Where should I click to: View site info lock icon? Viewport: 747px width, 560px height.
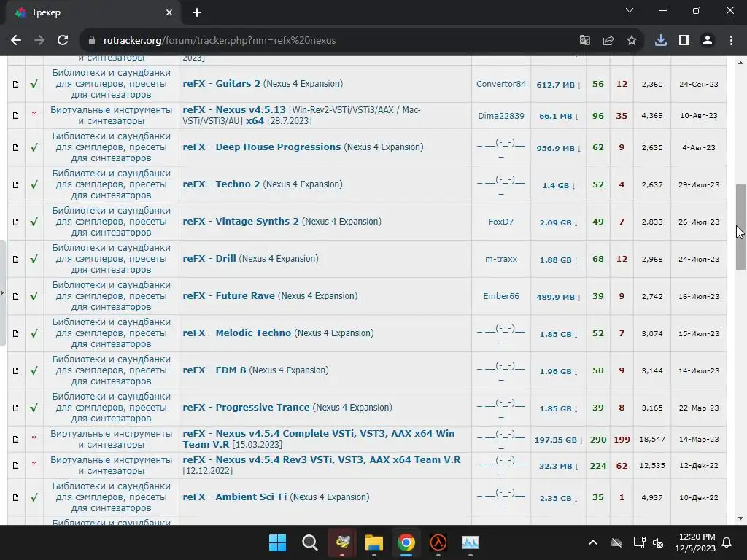tap(92, 41)
